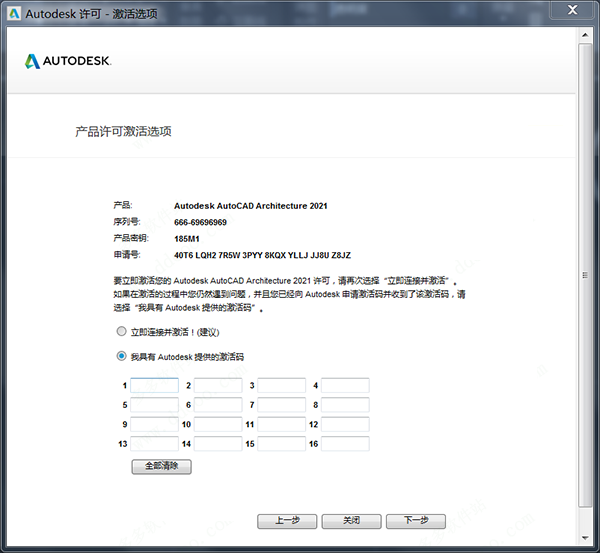Click the scrollbar down arrow

tap(585, 538)
